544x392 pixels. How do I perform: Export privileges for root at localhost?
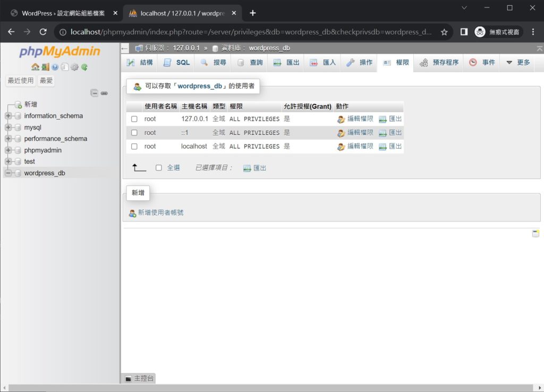pos(390,147)
